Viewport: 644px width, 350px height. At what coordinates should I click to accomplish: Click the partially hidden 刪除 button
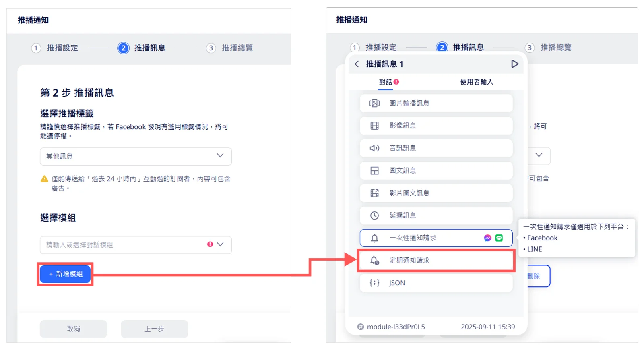tap(539, 276)
